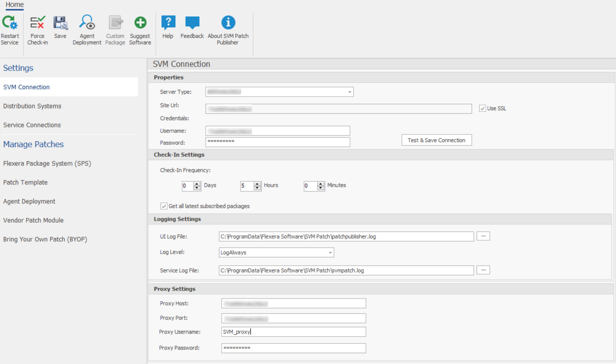The height and width of the screenshot is (364, 616).
Task: Open About SVM Patch Publisher
Action: [228, 23]
